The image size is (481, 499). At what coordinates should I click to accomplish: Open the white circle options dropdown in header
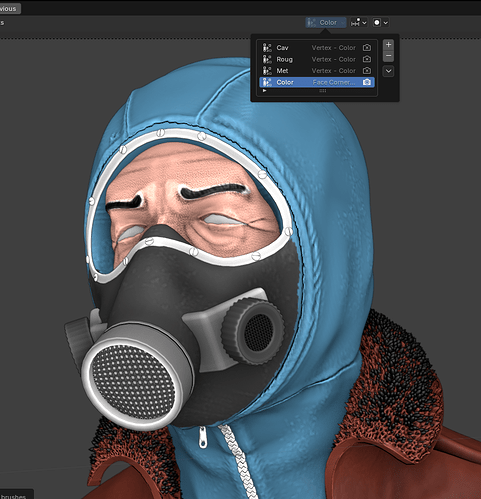[380, 23]
